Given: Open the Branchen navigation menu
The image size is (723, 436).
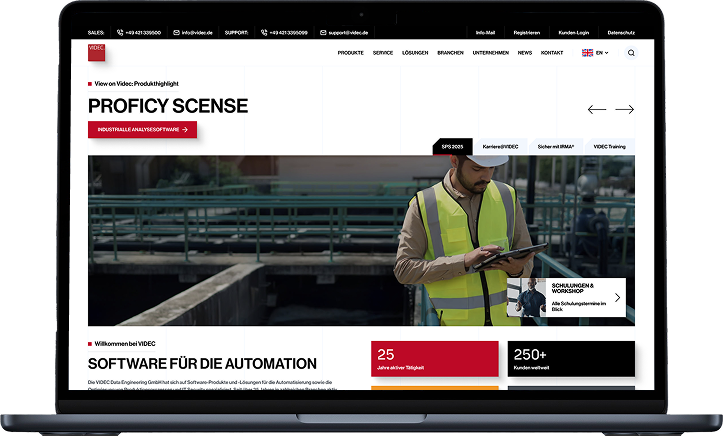Looking at the screenshot, I should coord(450,53).
